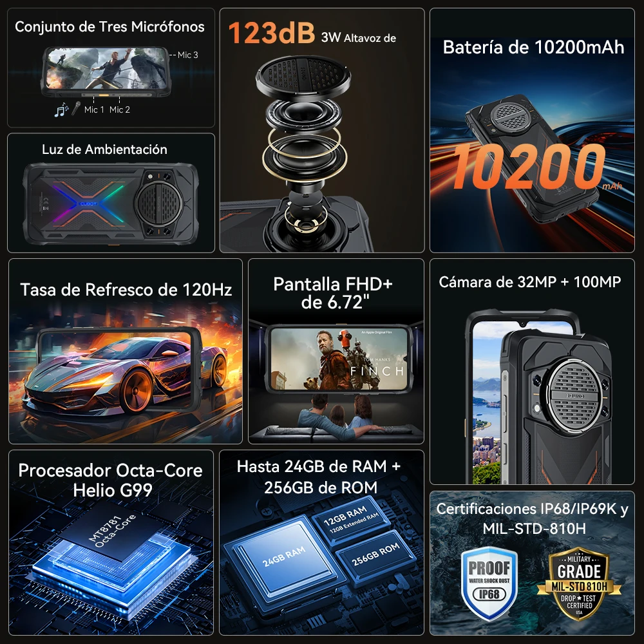Select the Mic 3 label
Screen dimensions: 644x644
tap(187, 55)
